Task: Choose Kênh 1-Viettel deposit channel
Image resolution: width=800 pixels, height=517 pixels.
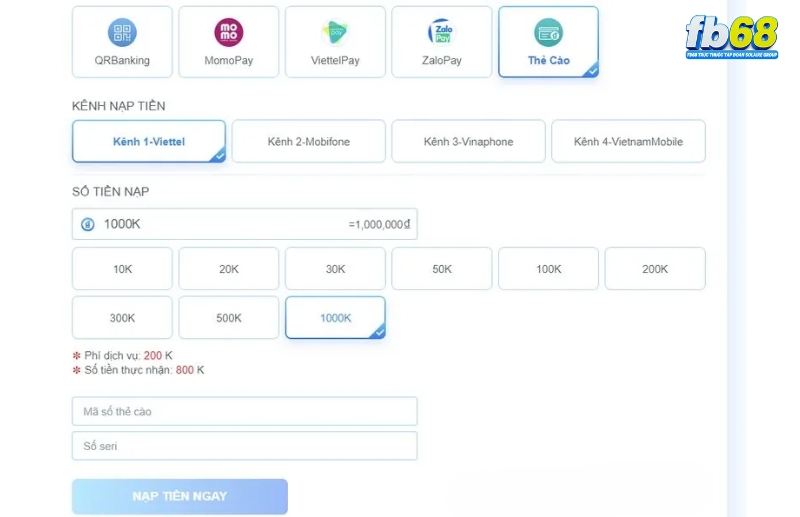Action: [x=149, y=141]
